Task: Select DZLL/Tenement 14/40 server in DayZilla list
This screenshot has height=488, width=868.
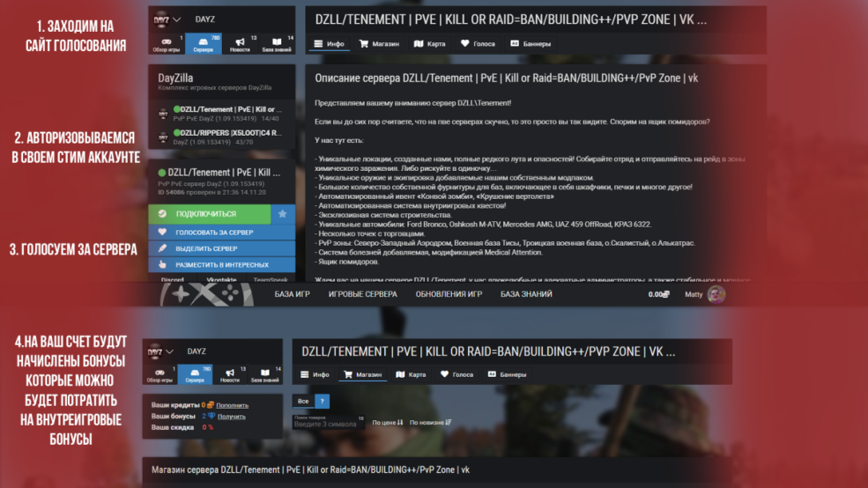Action: pos(221,114)
